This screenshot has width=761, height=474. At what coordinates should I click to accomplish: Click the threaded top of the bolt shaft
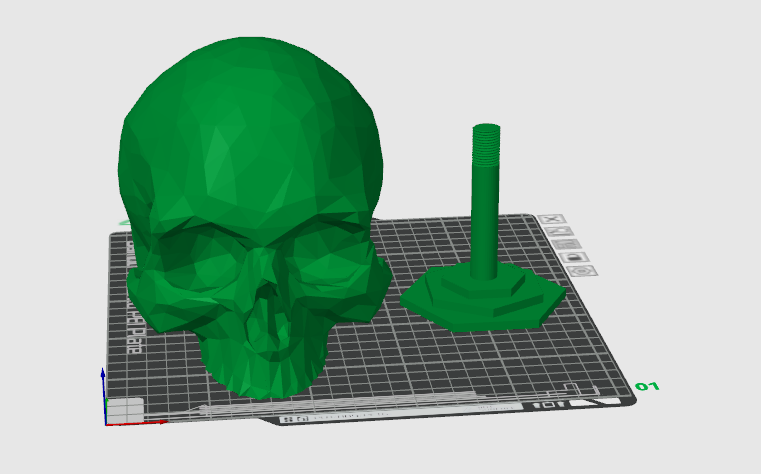[x=486, y=145]
